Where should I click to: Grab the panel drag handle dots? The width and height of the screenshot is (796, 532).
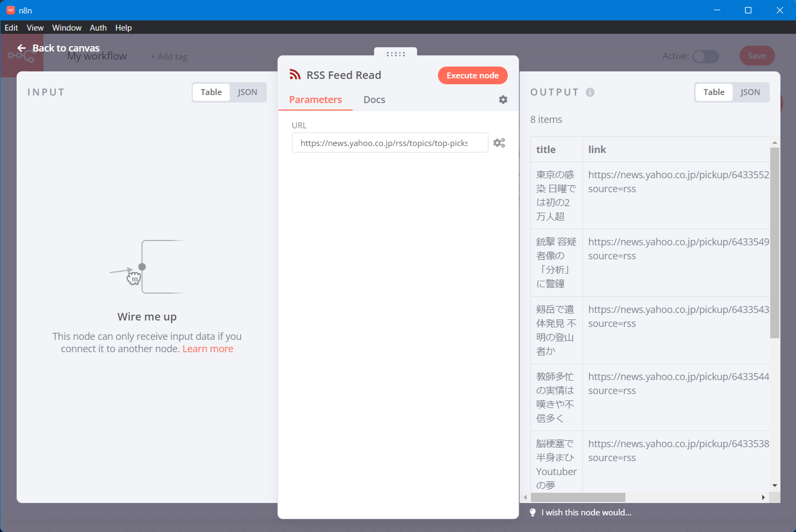(396, 54)
